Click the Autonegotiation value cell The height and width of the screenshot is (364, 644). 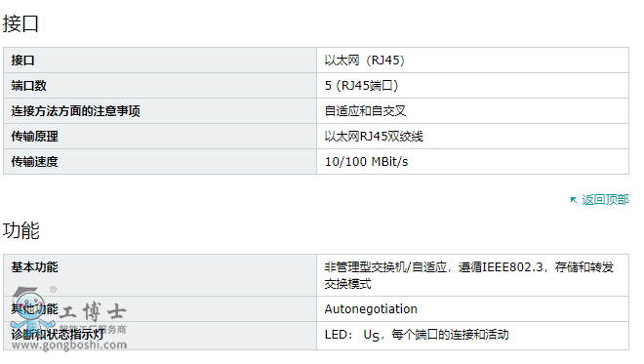[472, 309]
